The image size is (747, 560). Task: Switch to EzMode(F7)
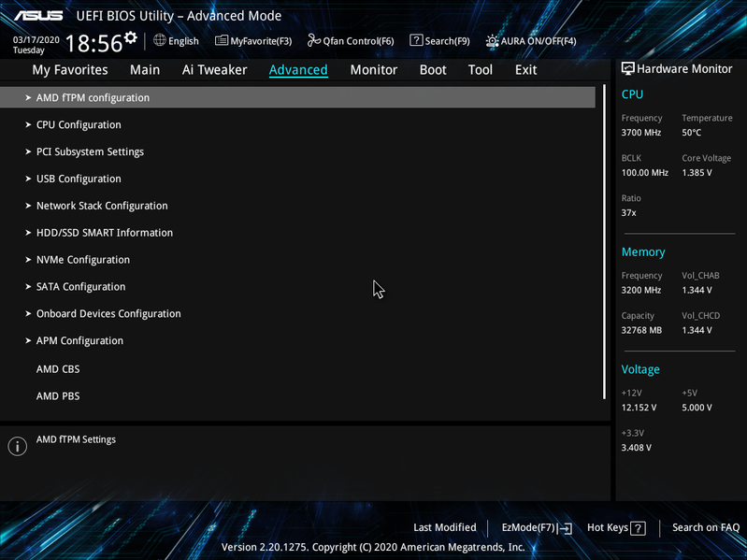[528, 527]
